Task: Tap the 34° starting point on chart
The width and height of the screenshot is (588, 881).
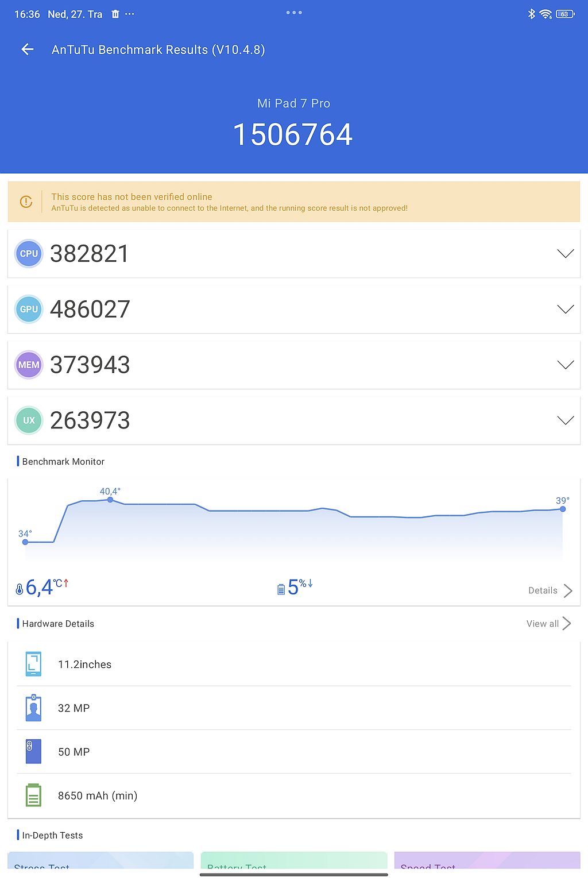Action: pos(25,542)
